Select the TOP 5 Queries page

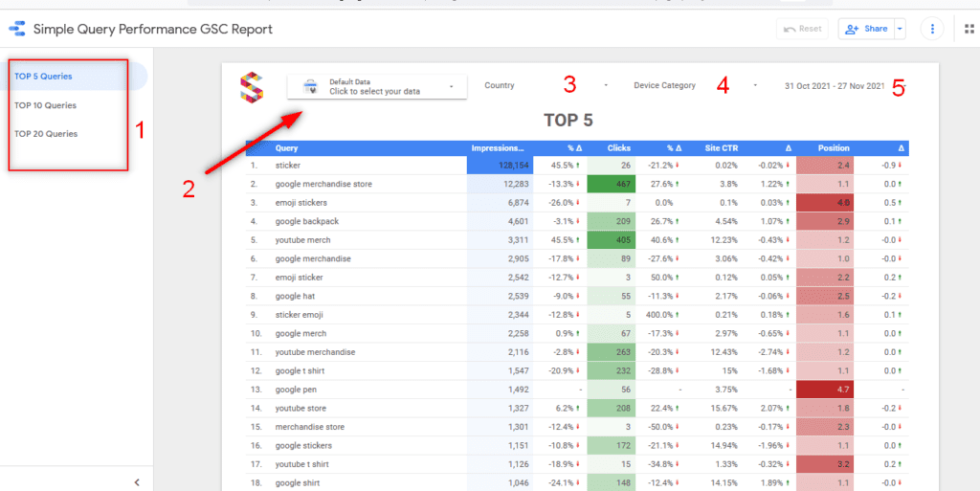73,77
